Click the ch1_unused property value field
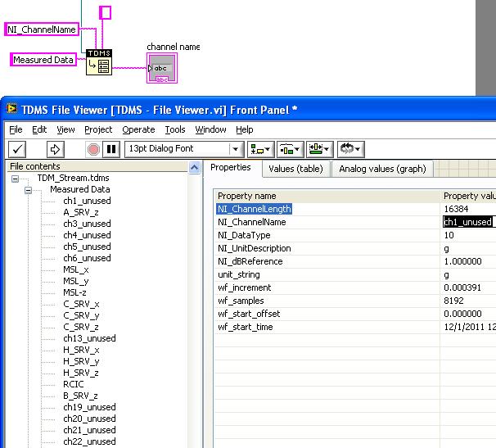Image resolution: width=496 pixels, height=448 pixels. tap(469, 222)
